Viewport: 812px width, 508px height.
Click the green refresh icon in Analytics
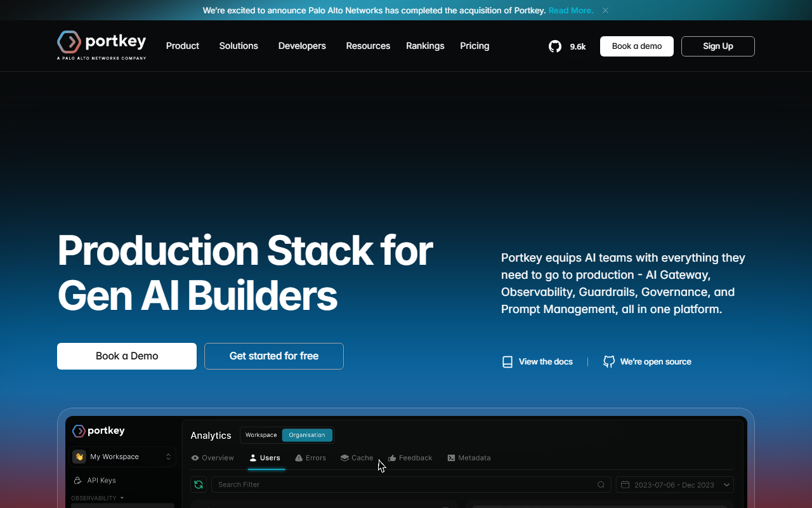click(199, 485)
